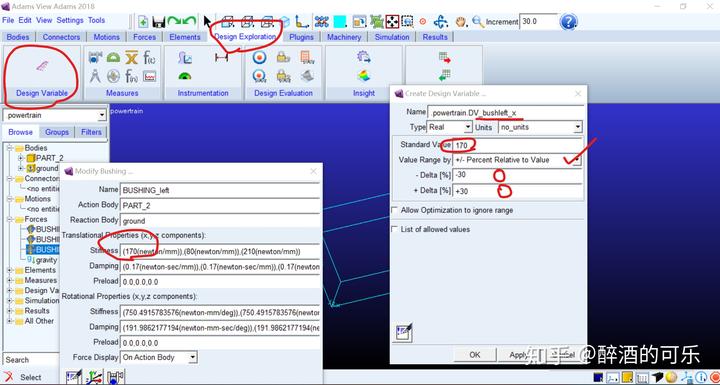Click the Stiffness translational field in Modify Bushing
Viewport: 720px width, 385px height.
pyautogui.click(x=219, y=251)
